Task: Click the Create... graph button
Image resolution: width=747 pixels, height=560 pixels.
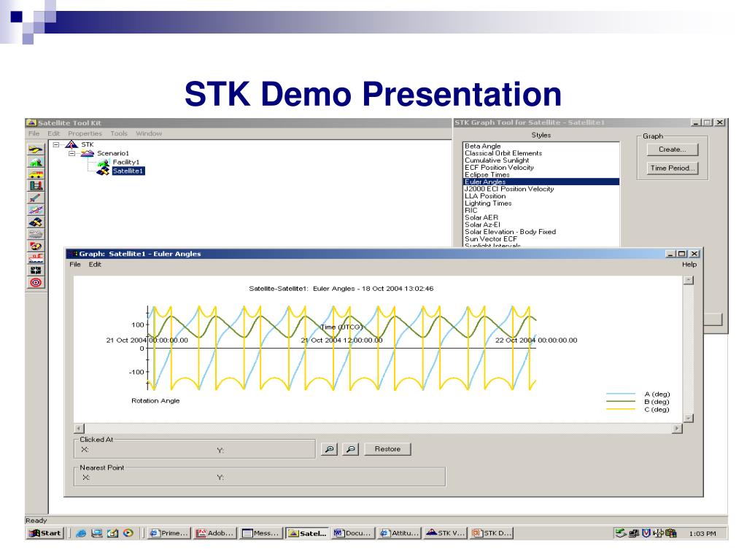Action: point(672,149)
